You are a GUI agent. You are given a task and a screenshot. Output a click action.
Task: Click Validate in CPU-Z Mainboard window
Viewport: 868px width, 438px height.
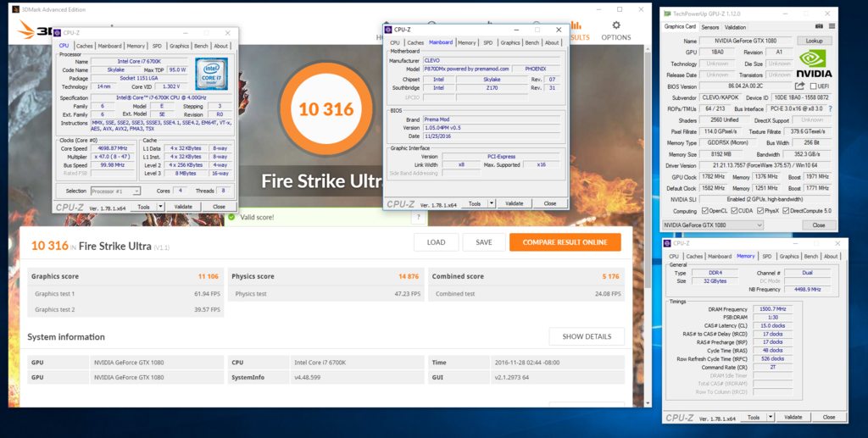515,203
